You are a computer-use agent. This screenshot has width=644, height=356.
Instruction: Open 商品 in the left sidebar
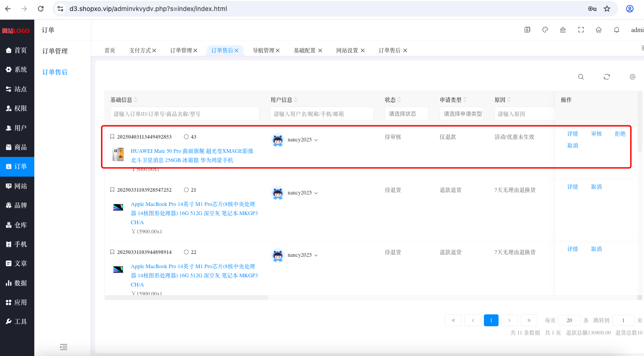(x=17, y=147)
